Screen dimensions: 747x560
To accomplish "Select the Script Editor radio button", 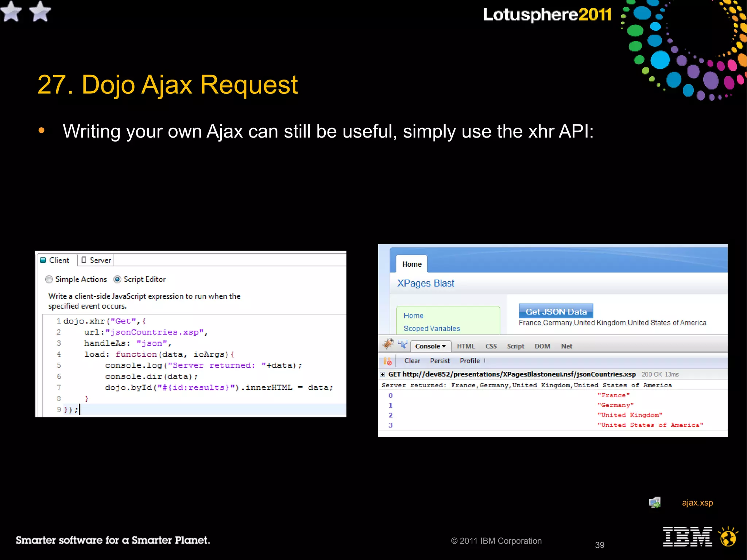I will [117, 279].
